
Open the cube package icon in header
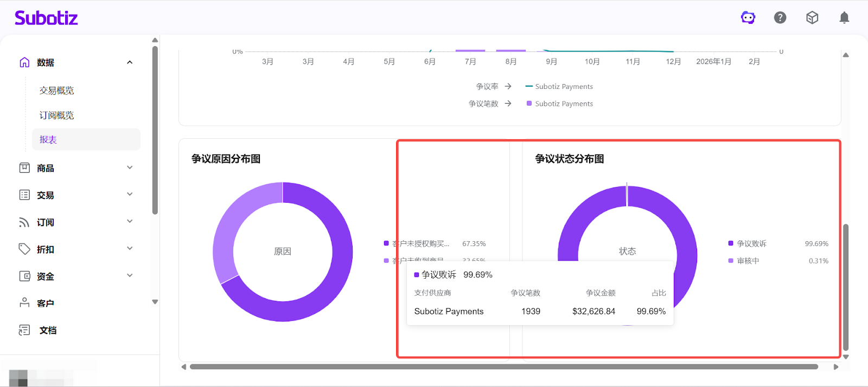[812, 18]
